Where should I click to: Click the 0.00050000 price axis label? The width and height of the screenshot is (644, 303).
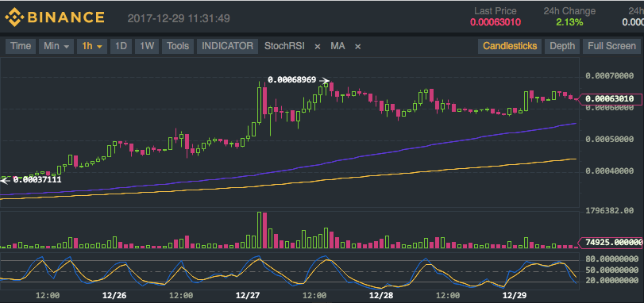click(610, 140)
